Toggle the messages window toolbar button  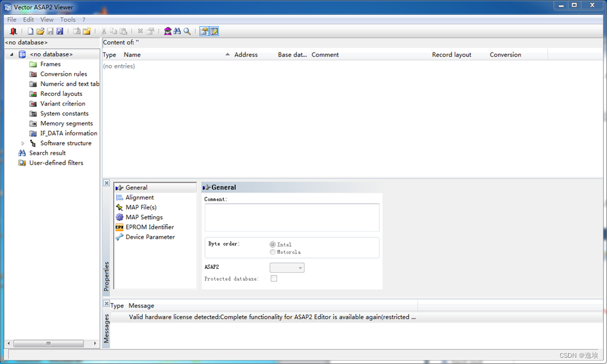pos(214,31)
